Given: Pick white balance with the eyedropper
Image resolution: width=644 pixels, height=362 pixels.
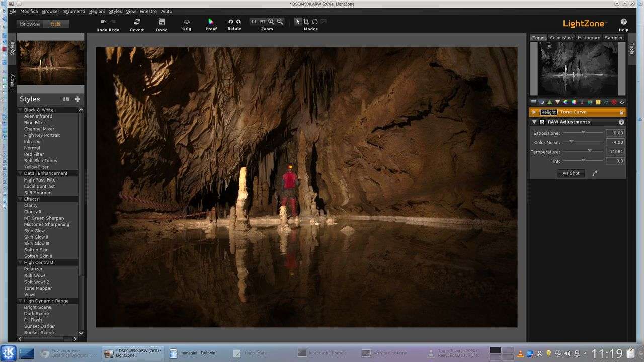Looking at the screenshot, I should [595, 173].
